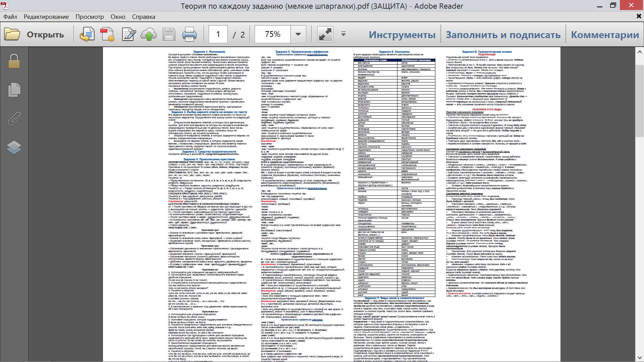Image resolution: width=644 pixels, height=362 pixels.
Task: Open the attachments paperclip sidebar panel
Action: tap(14, 119)
